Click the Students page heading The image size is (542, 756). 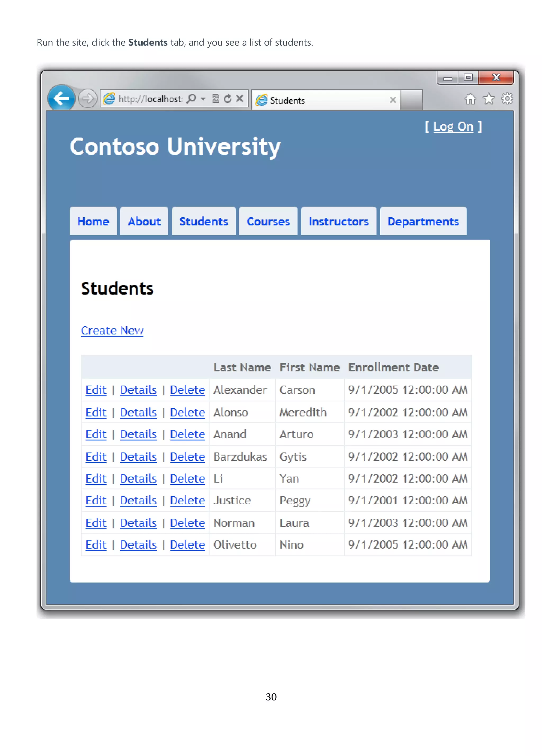[x=117, y=288]
